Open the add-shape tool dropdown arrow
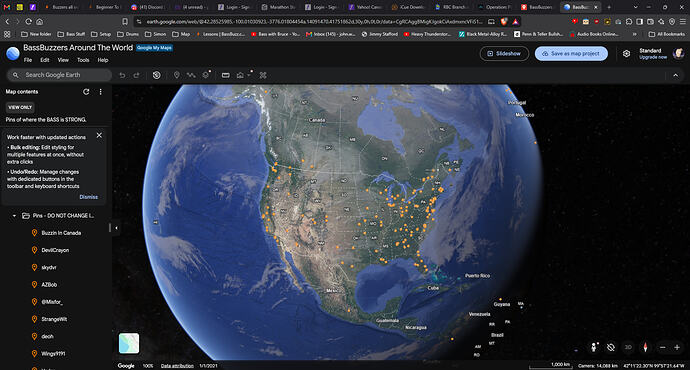This screenshot has width=690, height=370. tap(249, 75)
